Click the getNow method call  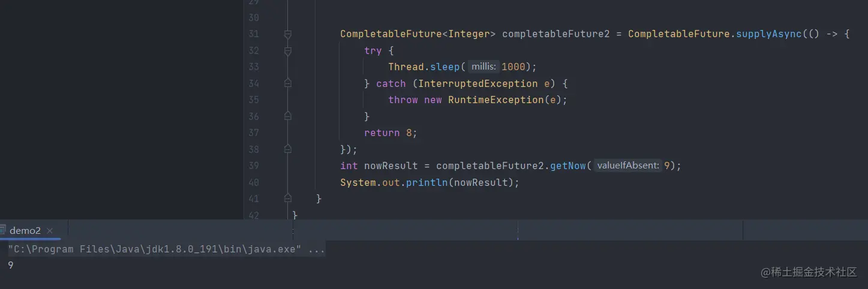click(x=568, y=165)
